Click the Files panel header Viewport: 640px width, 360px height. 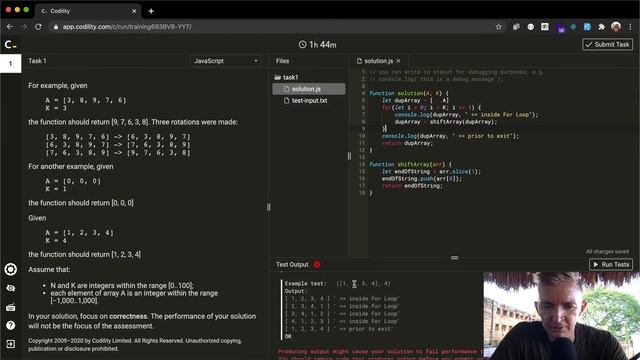pyautogui.click(x=282, y=61)
